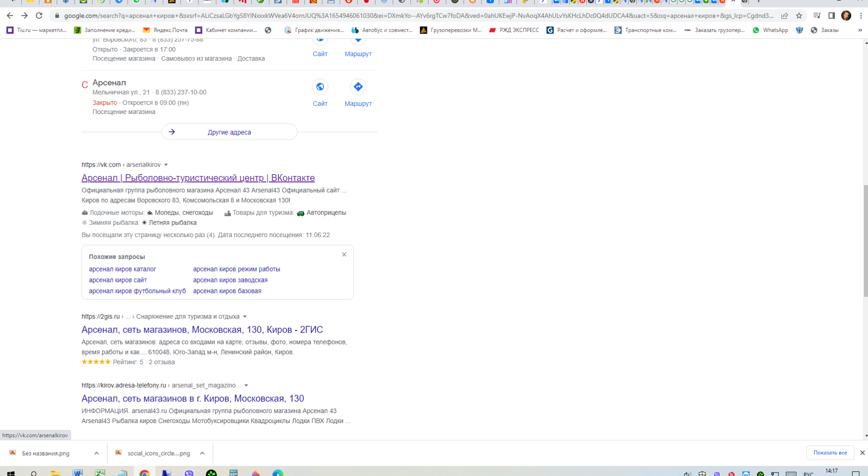868x476 pixels.
Task: Search арсенал киров базовая
Action: [227, 291]
